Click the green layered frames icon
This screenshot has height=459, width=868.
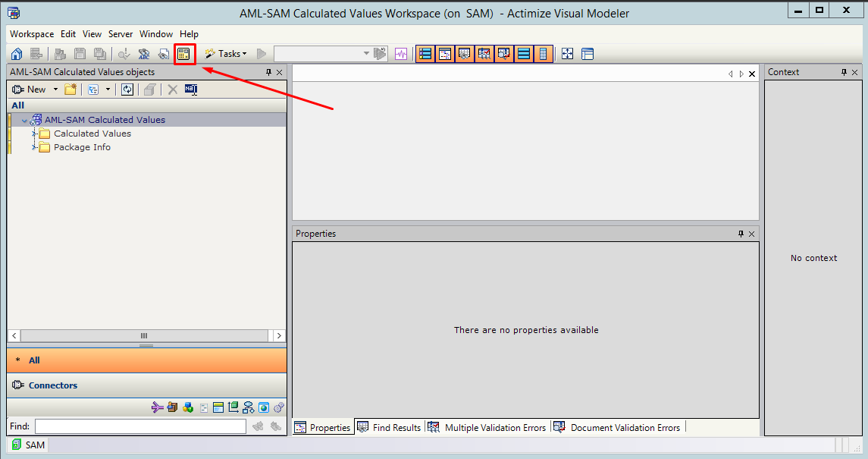click(233, 407)
